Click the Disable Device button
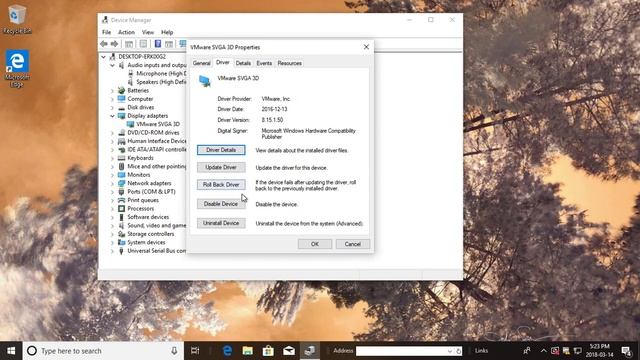This screenshot has height=360, width=640. pos(221,204)
